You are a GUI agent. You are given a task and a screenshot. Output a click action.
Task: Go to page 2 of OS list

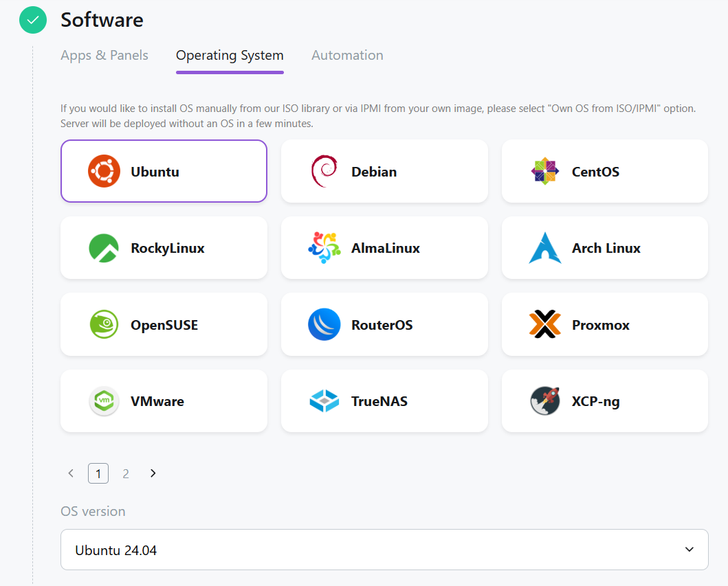tap(126, 473)
